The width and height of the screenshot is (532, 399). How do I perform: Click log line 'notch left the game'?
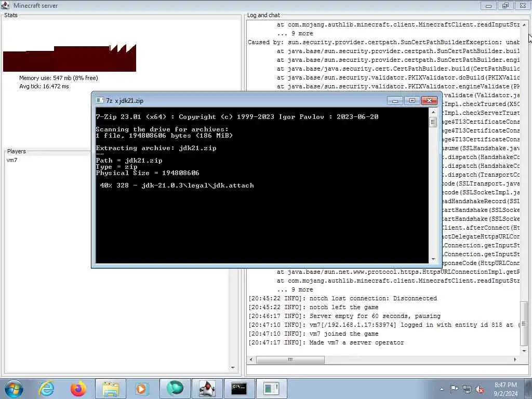tap(313, 307)
